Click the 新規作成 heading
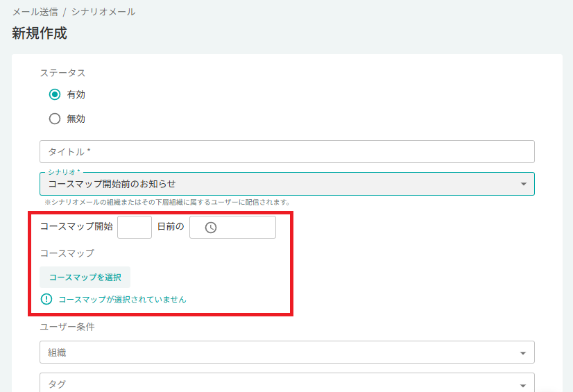 point(40,33)
